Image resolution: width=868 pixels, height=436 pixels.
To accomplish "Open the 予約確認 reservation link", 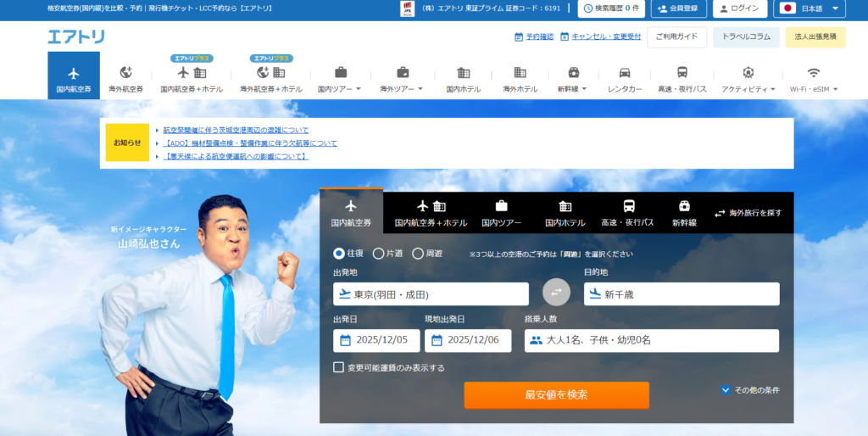I will coord(534,36).
